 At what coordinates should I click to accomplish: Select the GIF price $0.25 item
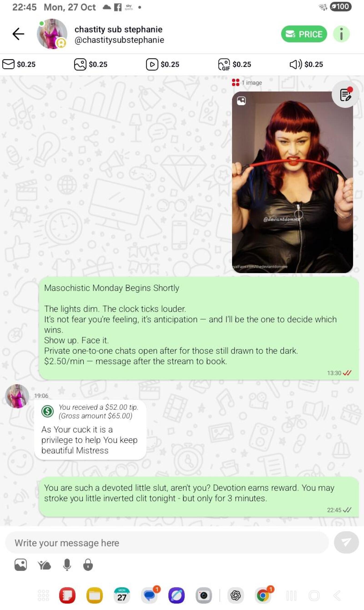pyautogui.click(x=235, y=64)
